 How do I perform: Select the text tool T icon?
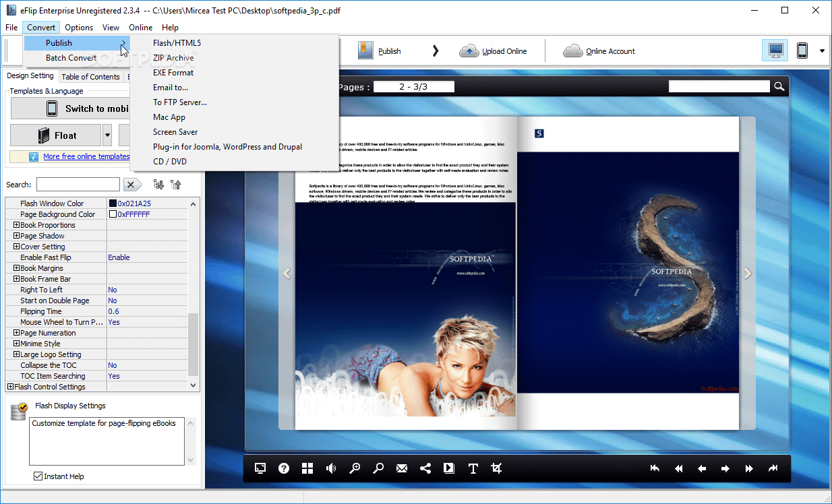click(473, 468)
